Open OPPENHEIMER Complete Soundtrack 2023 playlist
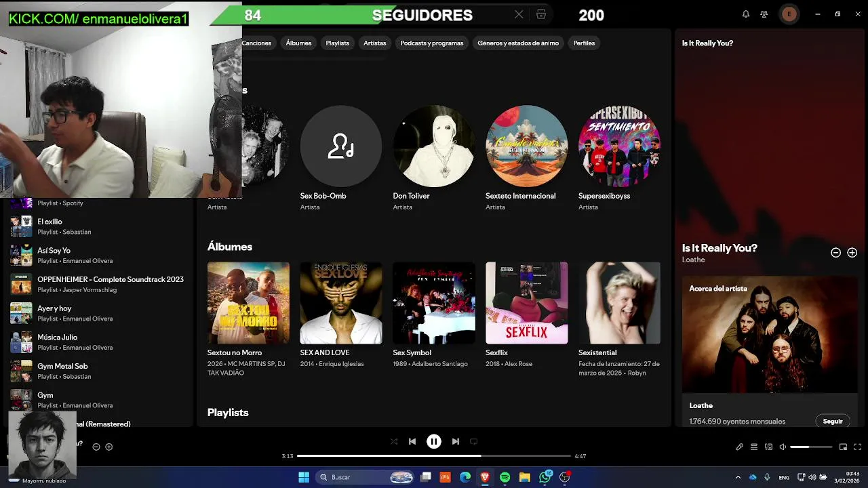868x488 pixels. coord(98,284)
